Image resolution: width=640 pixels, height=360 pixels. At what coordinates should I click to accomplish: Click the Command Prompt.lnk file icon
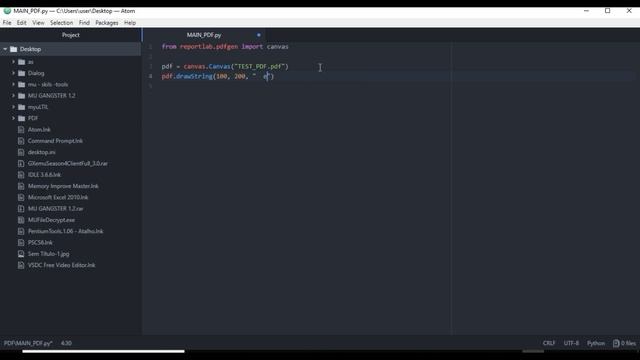point(21,141)
